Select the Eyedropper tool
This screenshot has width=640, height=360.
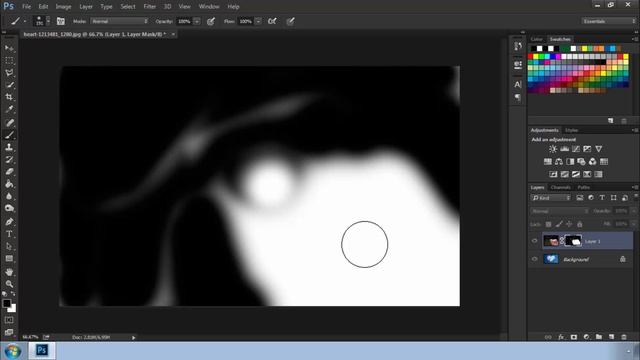(x=9, y=109)
